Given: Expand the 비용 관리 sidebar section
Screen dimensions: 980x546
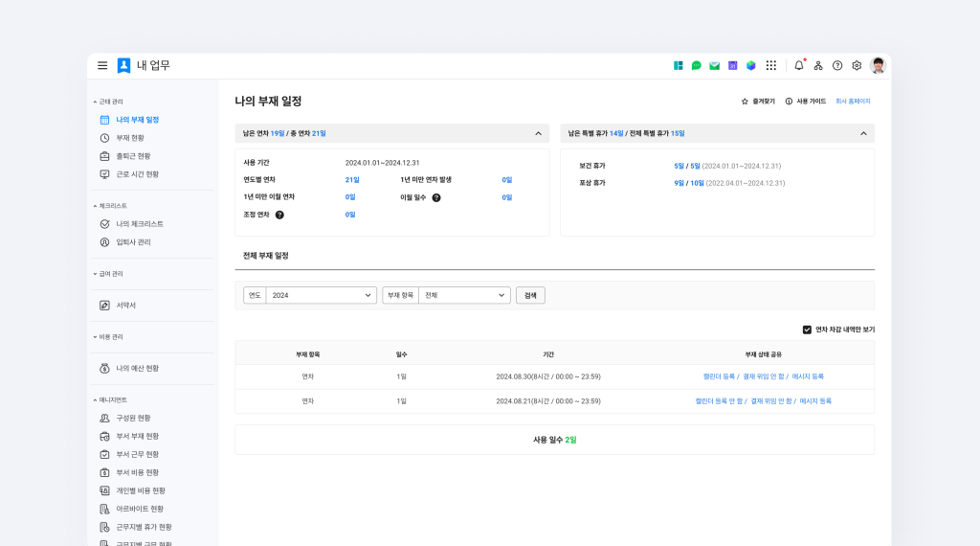Looking at the screenshot, I should click(108, 337).
